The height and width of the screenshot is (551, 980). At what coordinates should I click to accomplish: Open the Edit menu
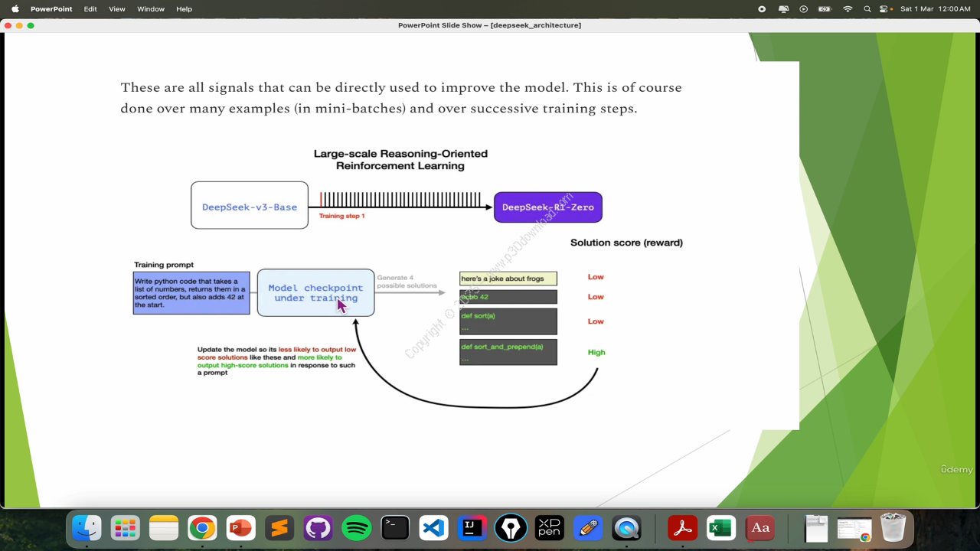coord(90,9)
